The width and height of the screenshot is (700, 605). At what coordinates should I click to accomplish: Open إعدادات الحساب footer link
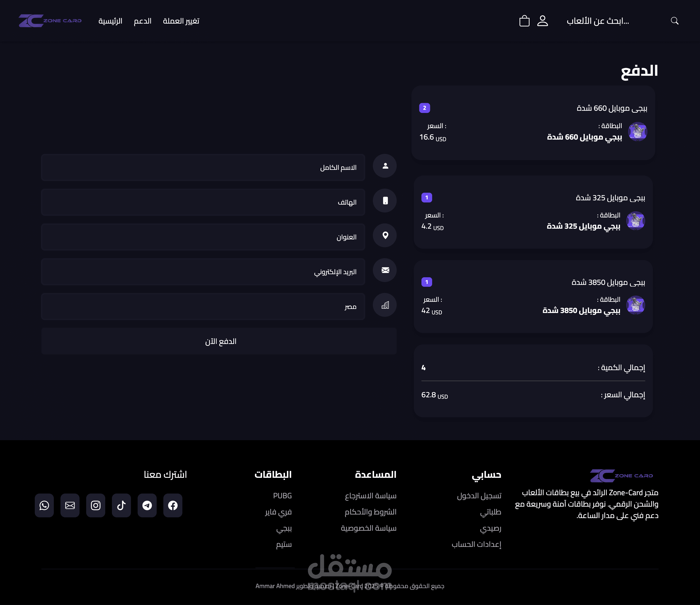pyautogui.click(x=476, y=544)
